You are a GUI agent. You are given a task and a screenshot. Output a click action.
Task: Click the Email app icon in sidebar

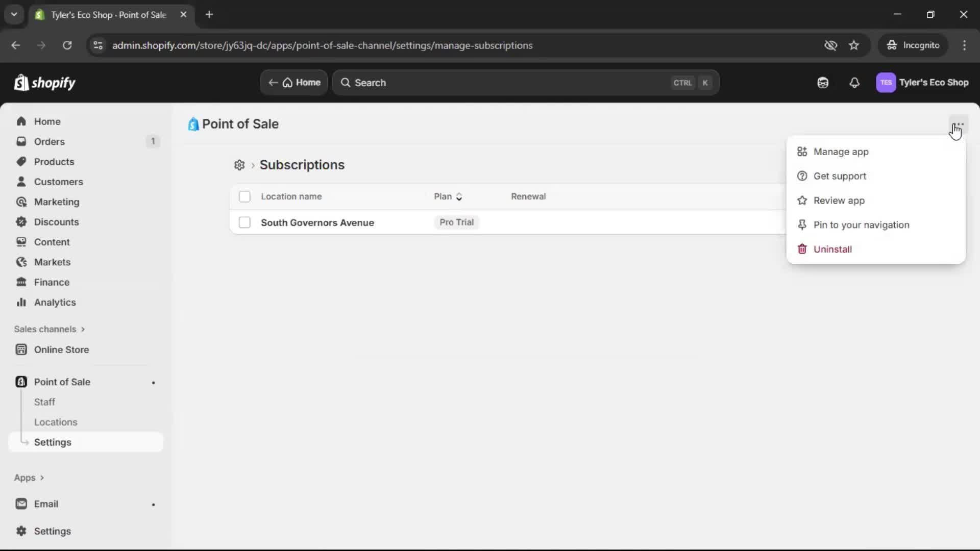(21, 504)
